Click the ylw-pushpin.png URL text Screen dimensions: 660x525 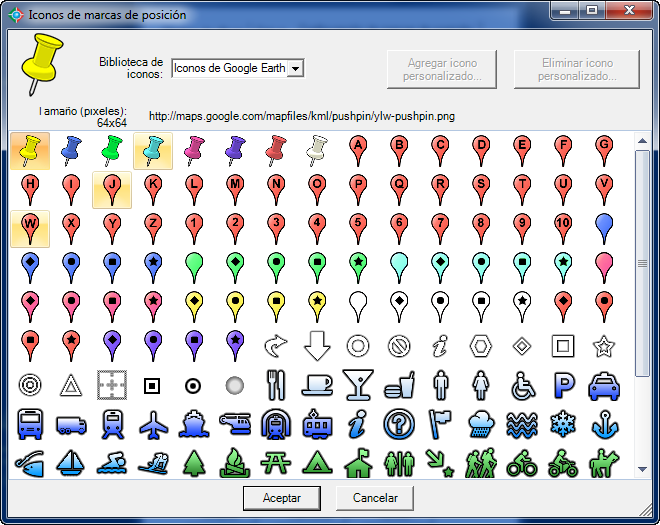pyautogui.click(x=302, y=116)
